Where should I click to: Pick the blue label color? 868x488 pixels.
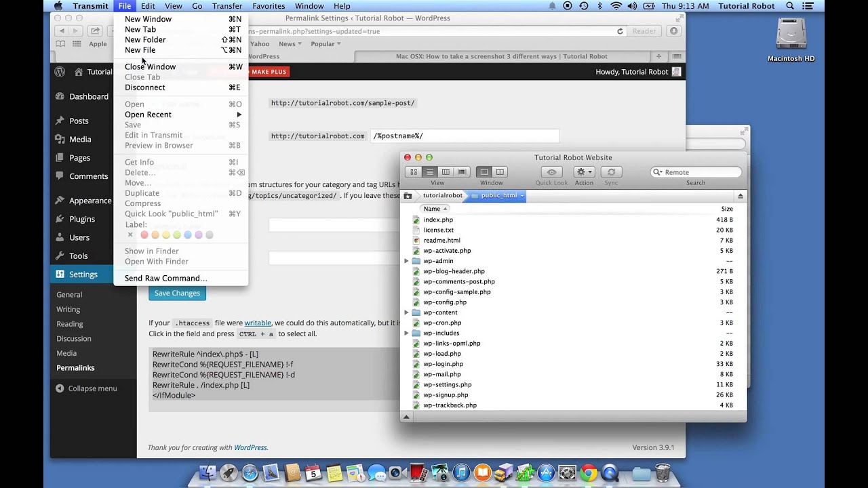click(x=188, y=235)
